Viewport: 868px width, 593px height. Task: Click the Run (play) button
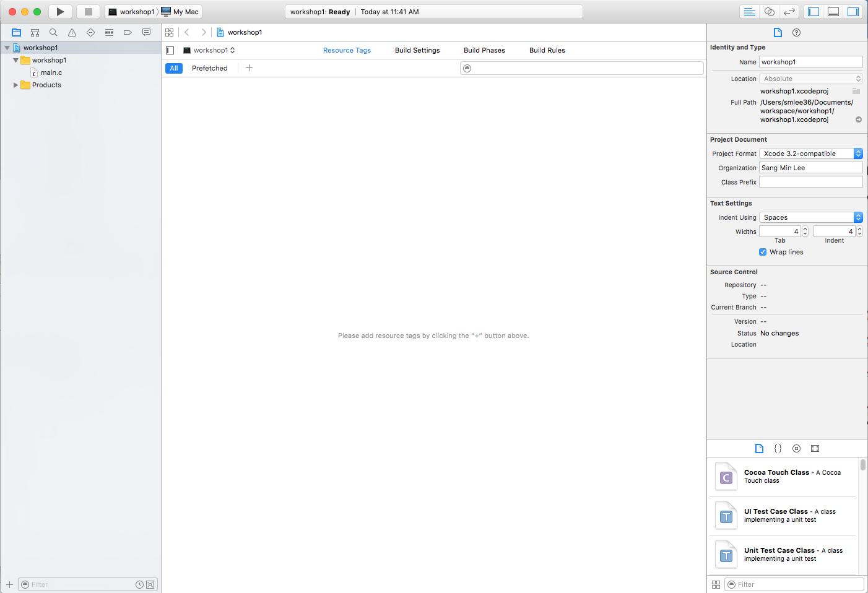pyautogui.click(x=60, y=12)
